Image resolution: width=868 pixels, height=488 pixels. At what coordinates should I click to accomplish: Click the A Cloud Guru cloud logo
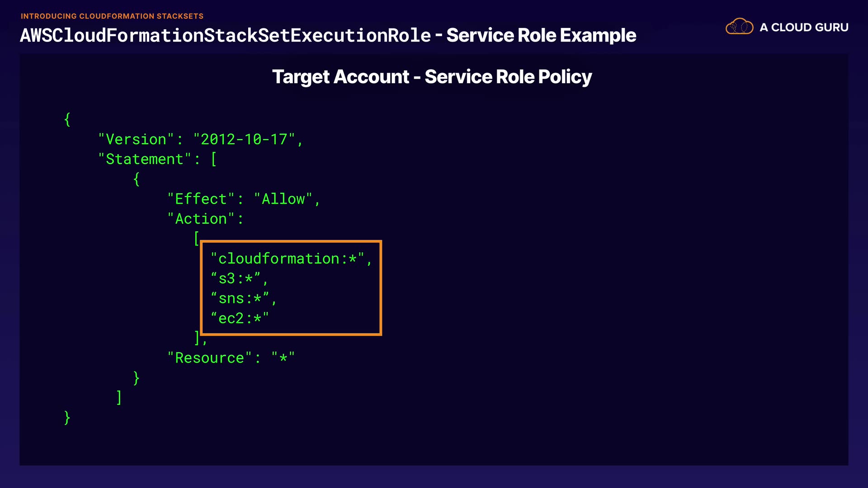[739, 27]
